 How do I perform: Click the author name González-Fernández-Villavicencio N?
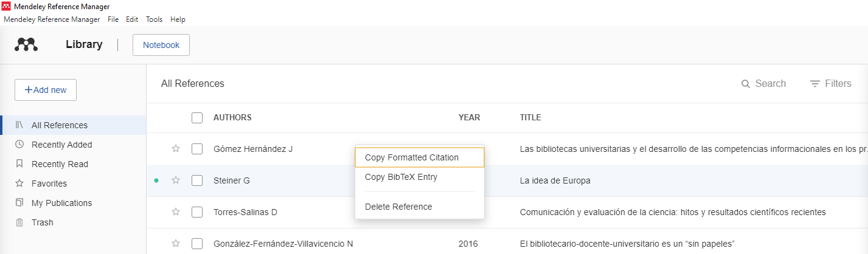(283, 244)
